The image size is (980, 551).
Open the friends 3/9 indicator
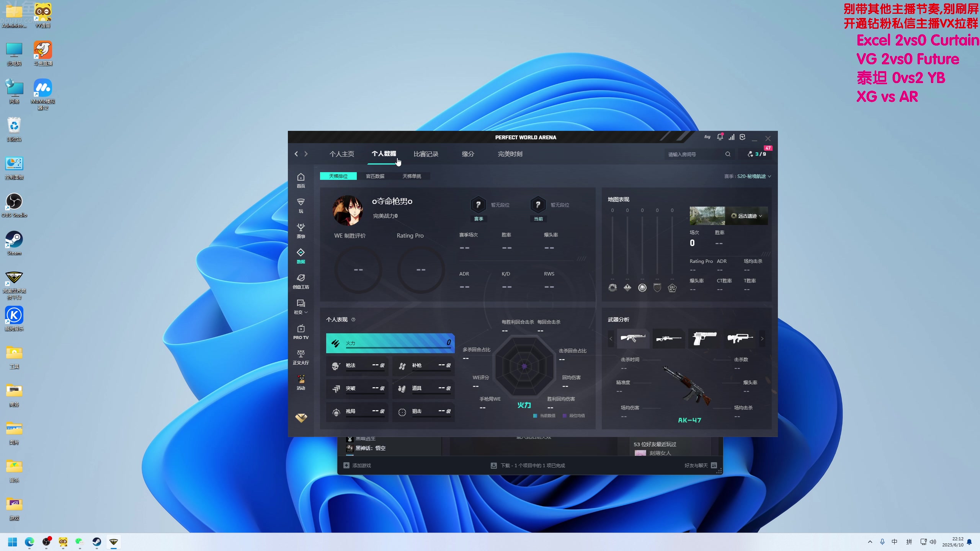pos(757,154)
